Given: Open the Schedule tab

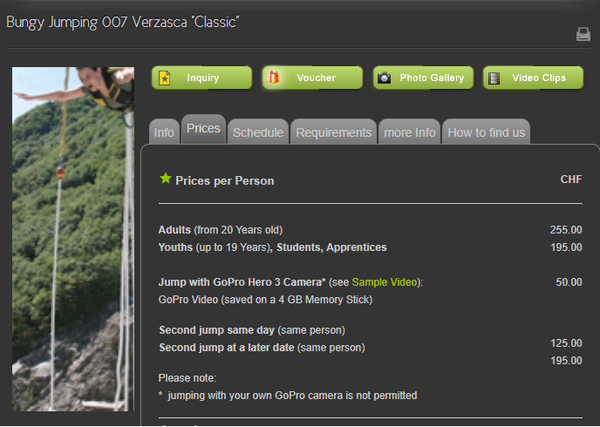Looking at the screenshot, I should [258, 132].
